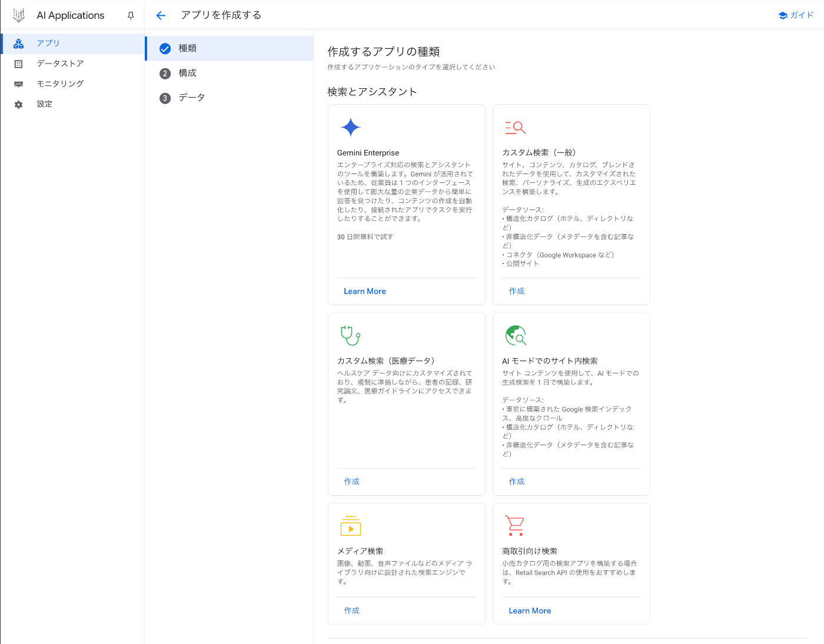824x644 pixels.
Task: Click the AI Applications logo icon
Action: 19,15
